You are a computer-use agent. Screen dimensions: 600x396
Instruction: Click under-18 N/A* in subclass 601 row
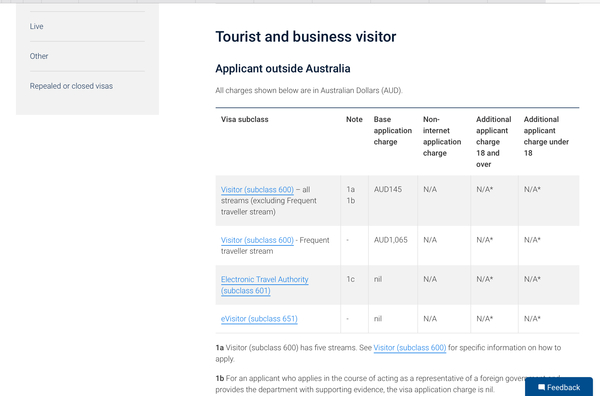pyautogui.click(x=532, y=279)
